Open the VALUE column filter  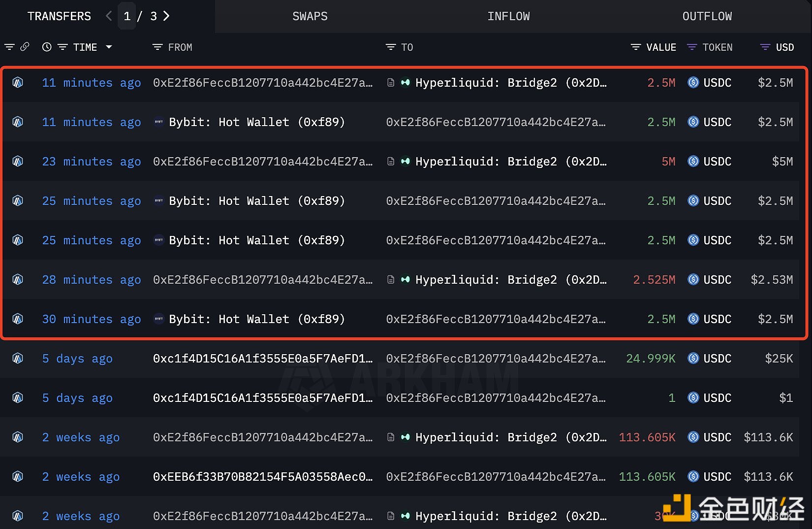[x=636, y=47]
